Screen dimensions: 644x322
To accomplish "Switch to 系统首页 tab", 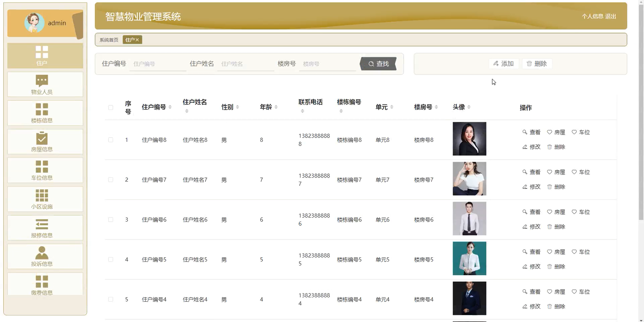I will (x=109, y=40).
